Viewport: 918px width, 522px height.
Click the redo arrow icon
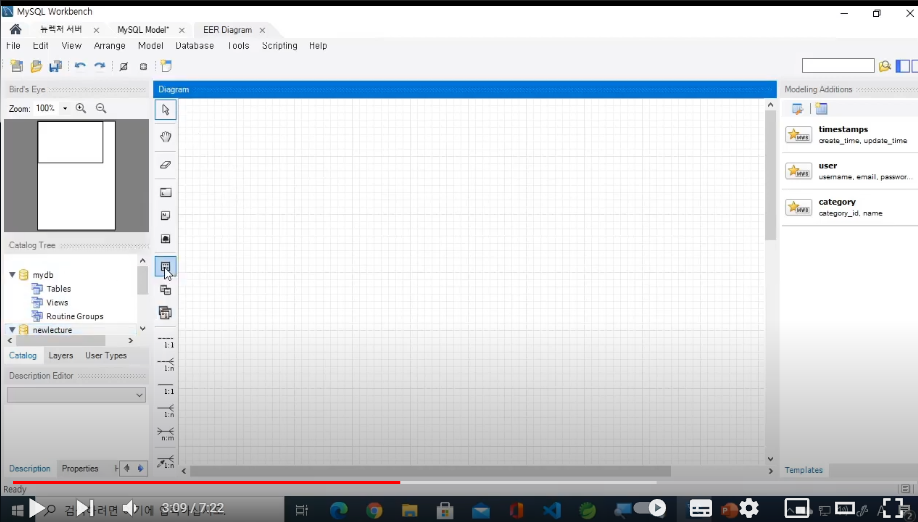click(100, 66)
